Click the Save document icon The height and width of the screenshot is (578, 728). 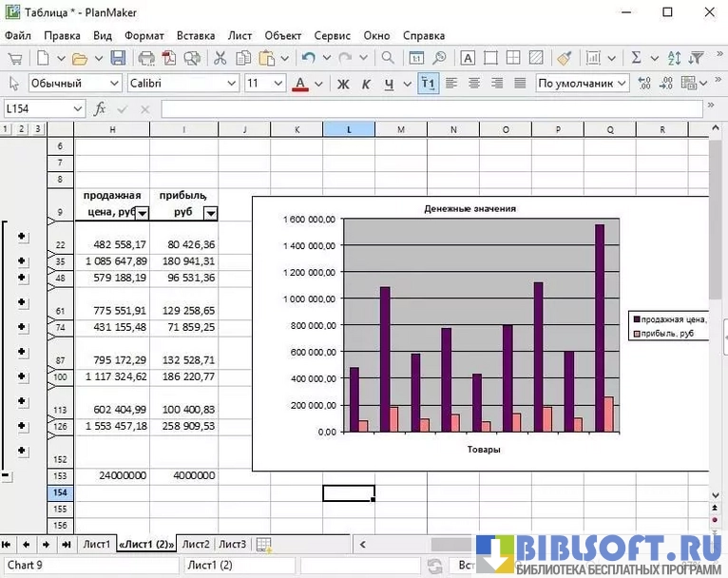(x=118, y=58)
